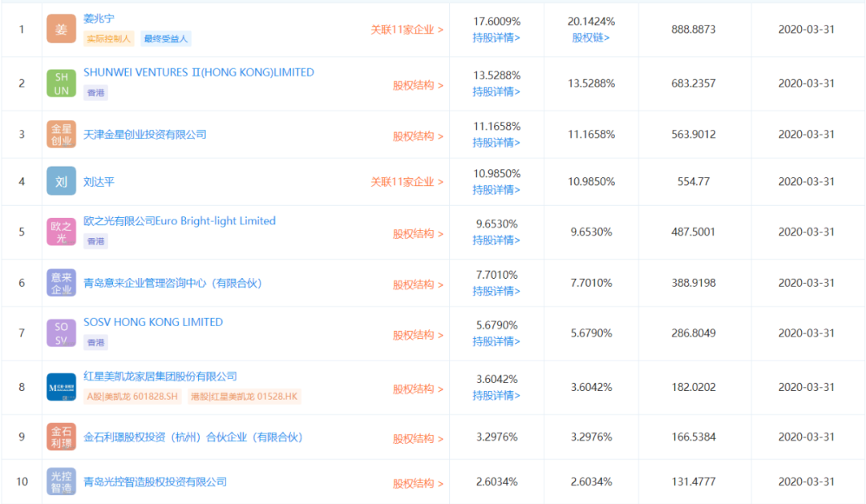Expand 股权结构 for 金石利璟股权投资
The image size is (866, 504).
pos(418,438)
